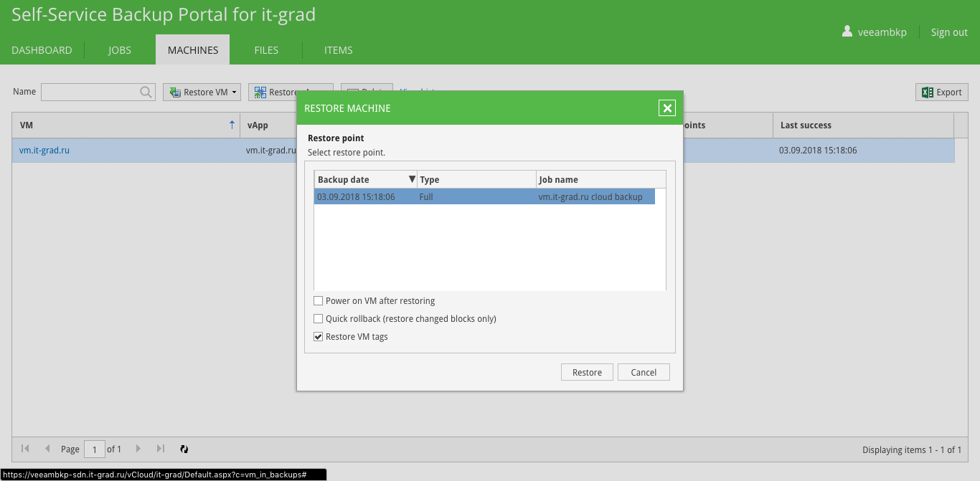Image resolution: width=980 pixels, height=481 pixels.
Task: Open the Jobs tab
Action: 120,50
